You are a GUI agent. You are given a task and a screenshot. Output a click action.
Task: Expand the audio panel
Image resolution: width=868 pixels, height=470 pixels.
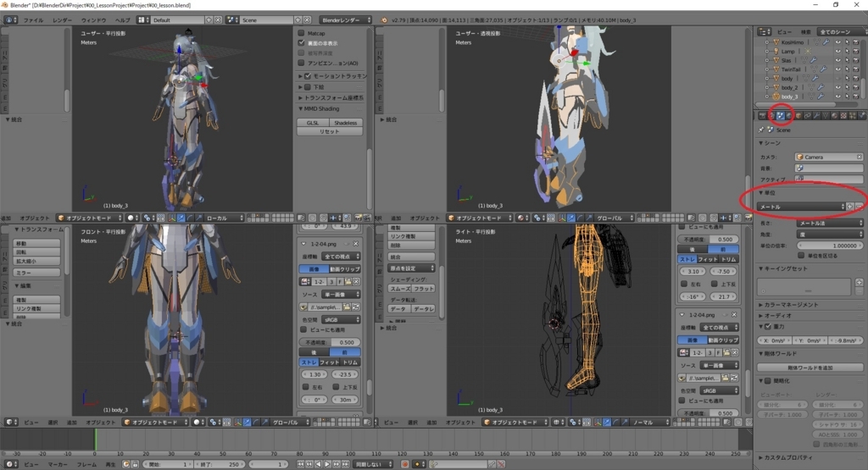778,316
